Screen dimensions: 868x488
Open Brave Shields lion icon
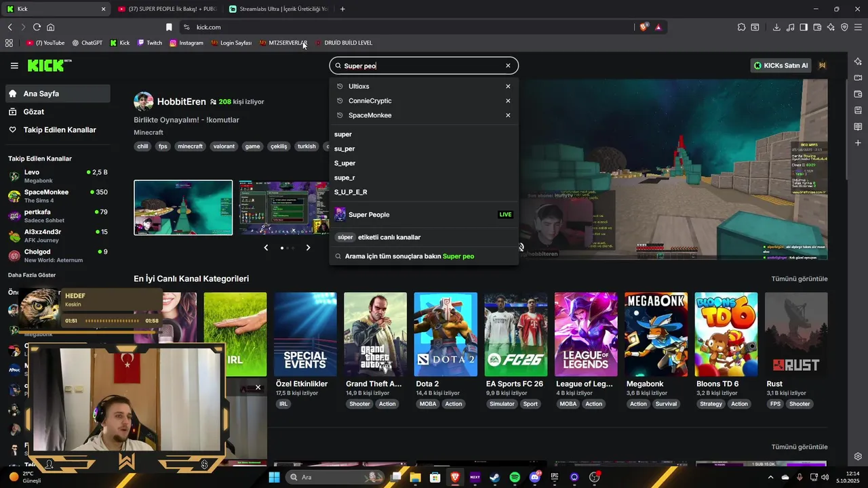pos(644,27)
